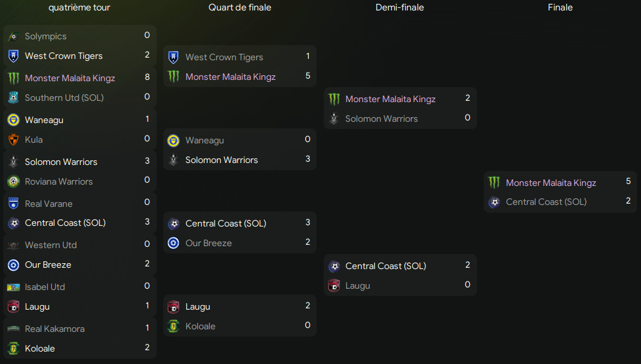
Task: Click Isabel Utd flag icon
Action: (14, 287)
